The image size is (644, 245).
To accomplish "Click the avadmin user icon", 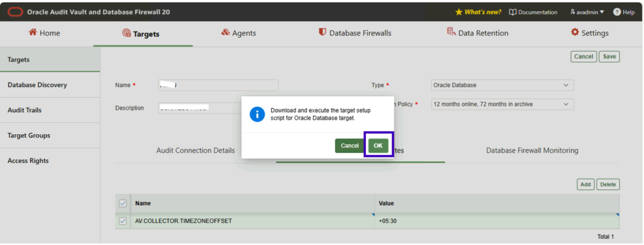I will (x=572, y=12).
